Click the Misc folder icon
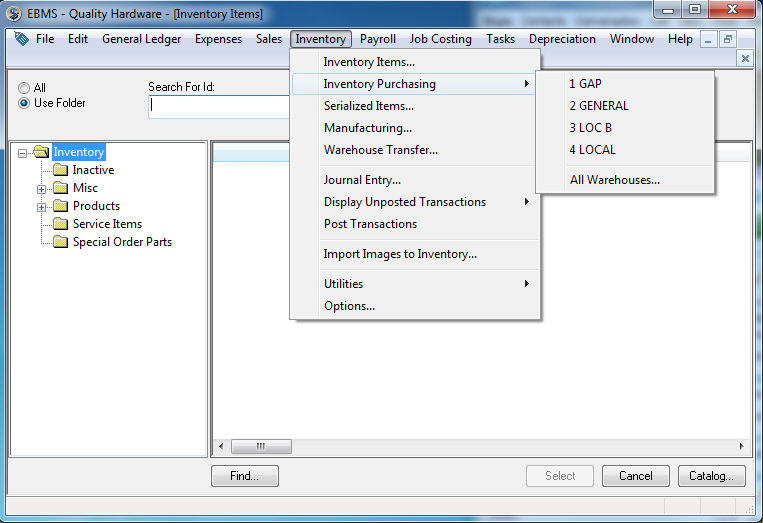The height and width of the screenshot is (523, 763). pyautogui.click(x=60, y=188)
